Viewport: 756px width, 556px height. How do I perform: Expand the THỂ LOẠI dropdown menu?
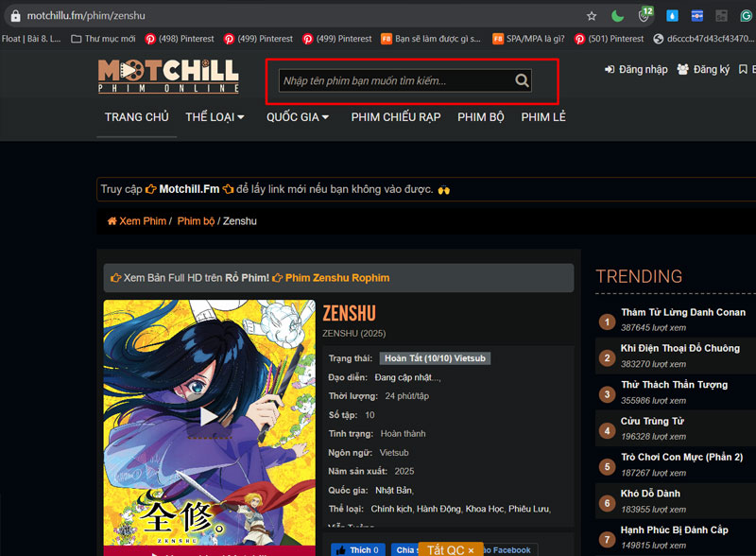click(x=215, y=117)
